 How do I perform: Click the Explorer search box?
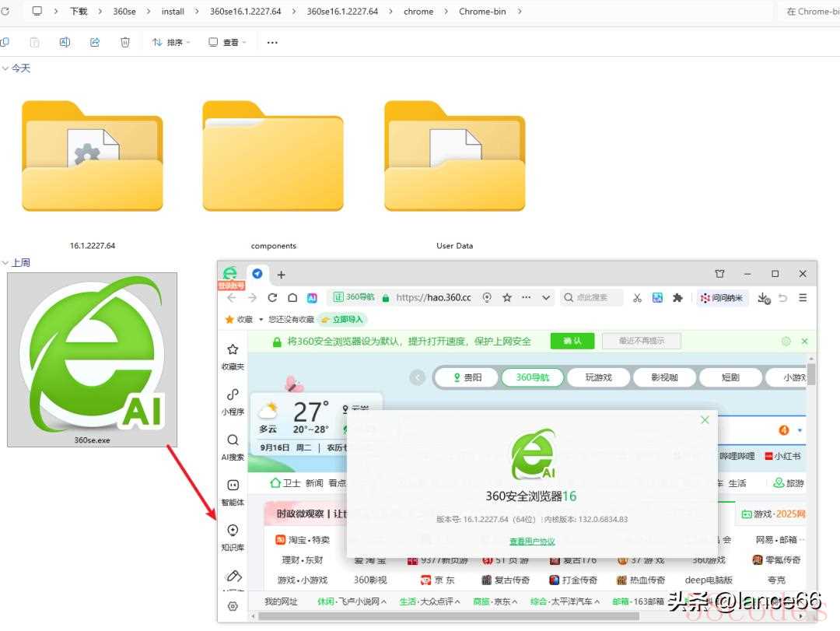tap(809, 11)
